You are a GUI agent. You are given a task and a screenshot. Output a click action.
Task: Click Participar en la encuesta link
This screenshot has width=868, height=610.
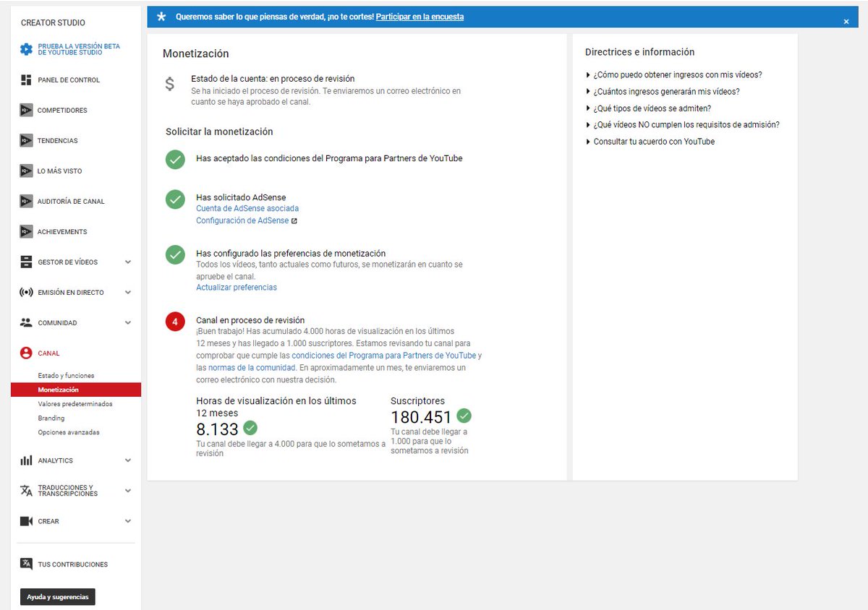pyautogui.click(x=420, y=17)
